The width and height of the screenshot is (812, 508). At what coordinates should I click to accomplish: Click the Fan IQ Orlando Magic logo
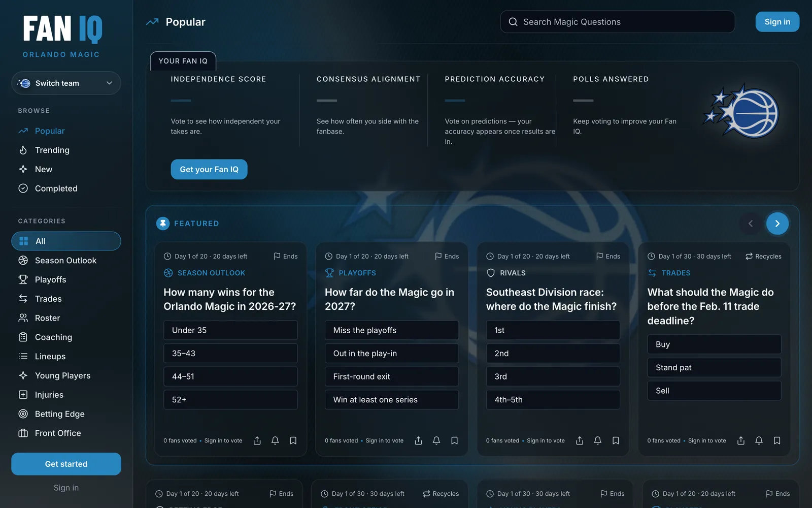62,36
